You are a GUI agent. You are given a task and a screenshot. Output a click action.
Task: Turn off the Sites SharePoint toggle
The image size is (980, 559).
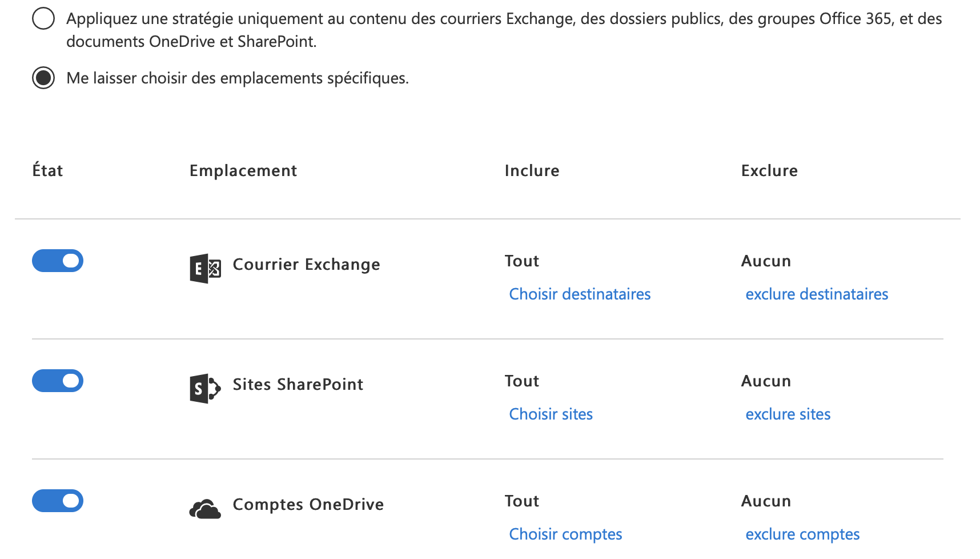tap(58, 381)
